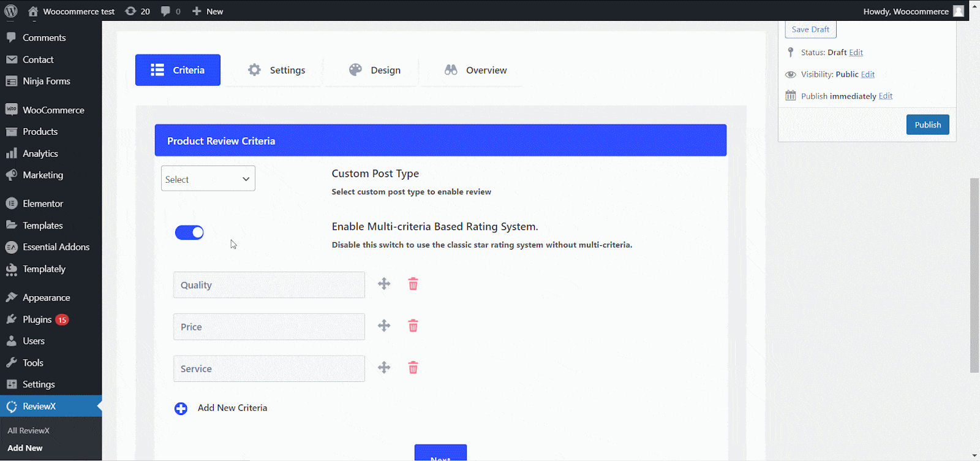The width and height of the screenshot is (980, 461).
Task: Click the Product Review Criteria header bar
Action: (x=440, y=140)
